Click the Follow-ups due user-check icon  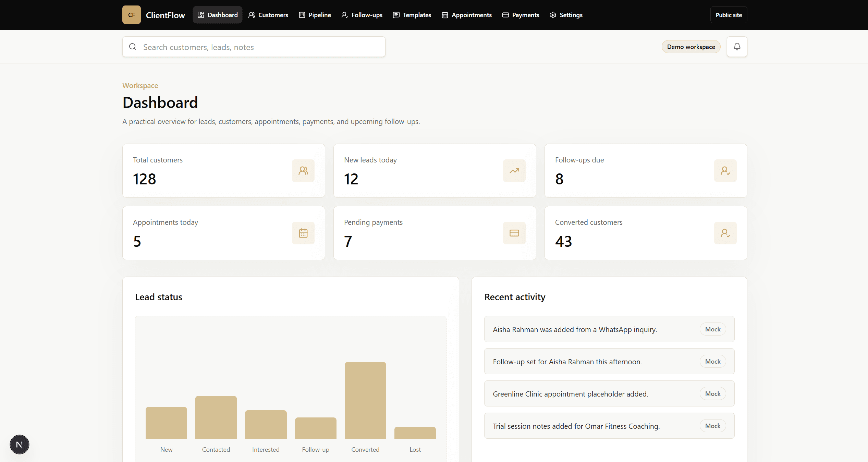pos(725,171)
